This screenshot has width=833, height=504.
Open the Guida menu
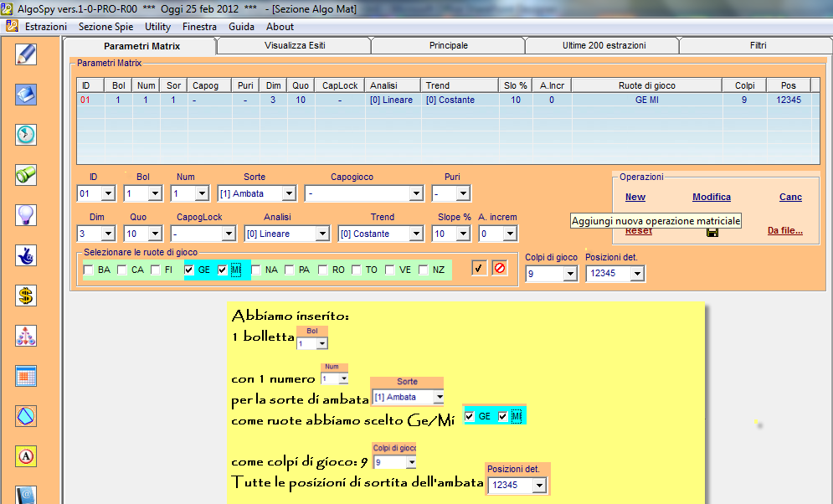click(241, 27)
